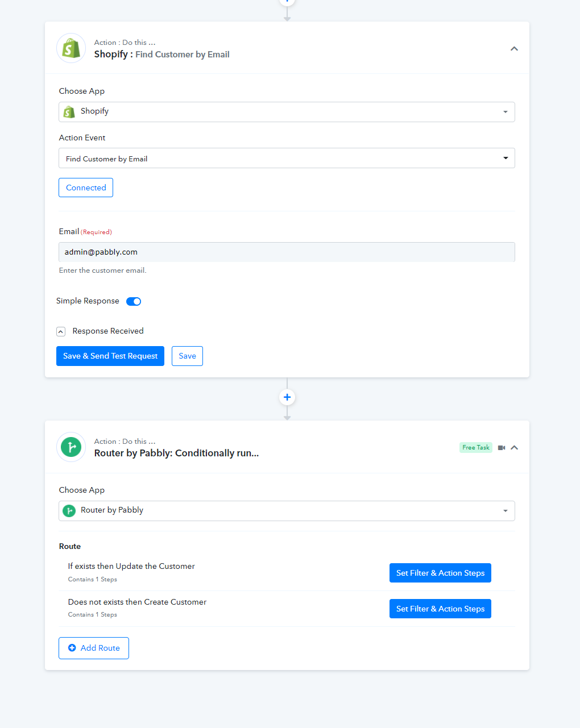Click 'Contains 1 Steps' under the Update Customer route
Image resolution: width=580 pixels, height=728 pixels.
(93, 580)
